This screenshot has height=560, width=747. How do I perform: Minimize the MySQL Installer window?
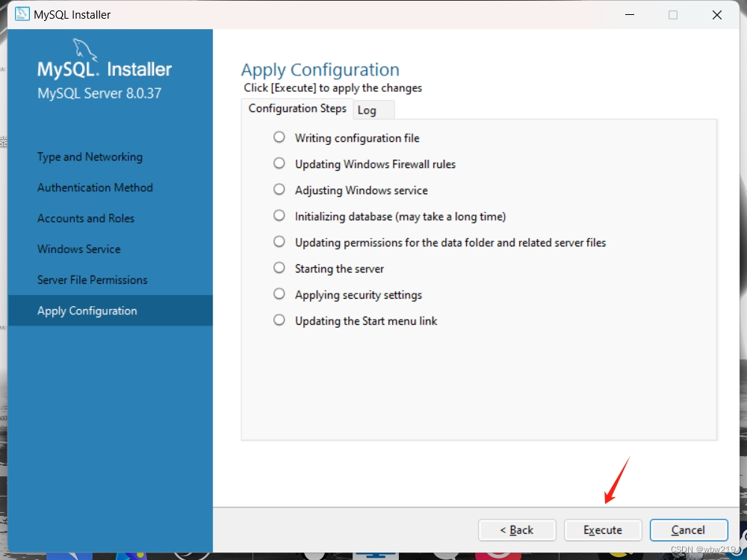[x=629, y=15]
